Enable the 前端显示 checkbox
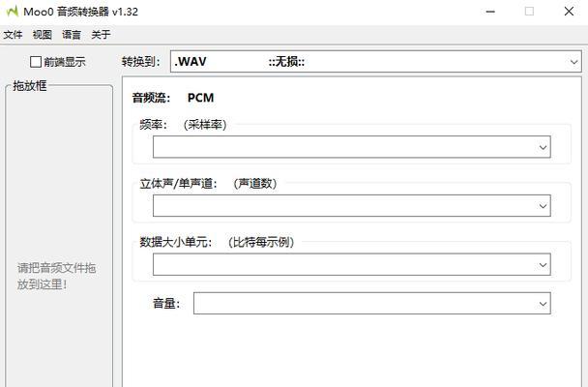588x387 pixels. point(36,62)
